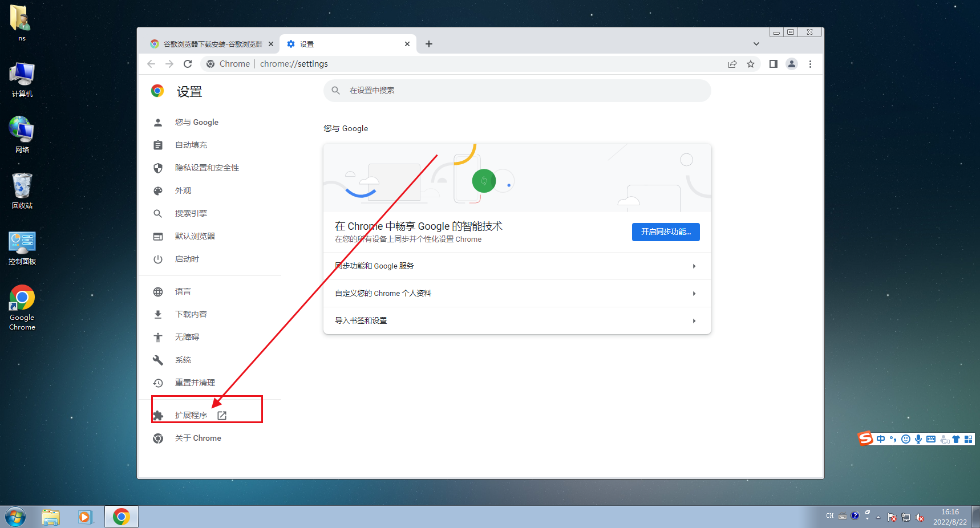Click the volume icon in system tray
The width and height of the screenshot is (980, 528).
pos(920,518)
